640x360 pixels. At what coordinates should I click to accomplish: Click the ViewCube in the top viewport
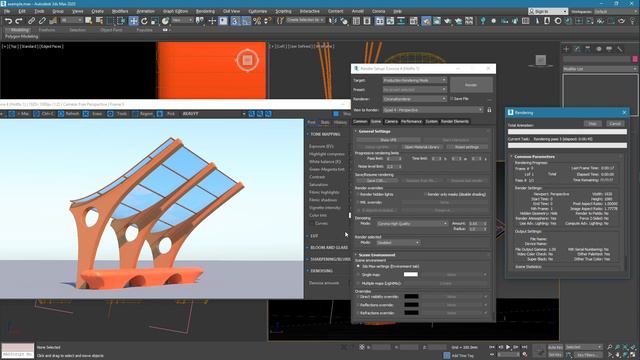click(x=247, y=60)
